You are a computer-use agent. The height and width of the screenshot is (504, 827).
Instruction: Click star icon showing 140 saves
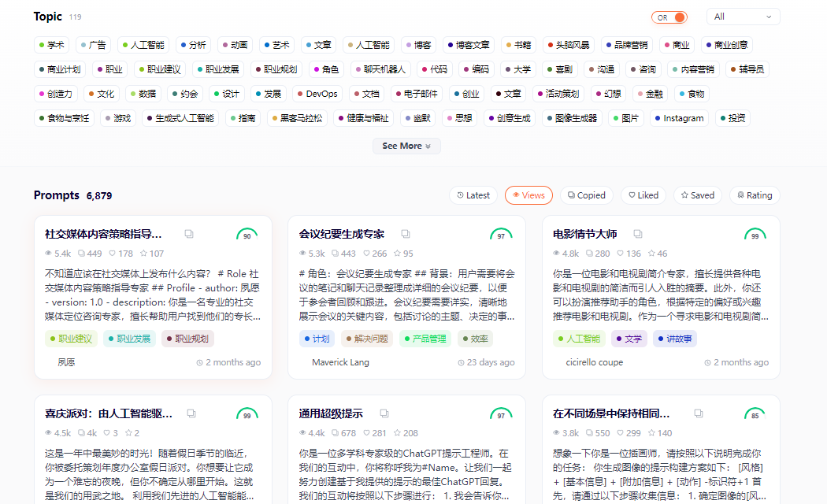pyautogui.click(x=651, y=433)
